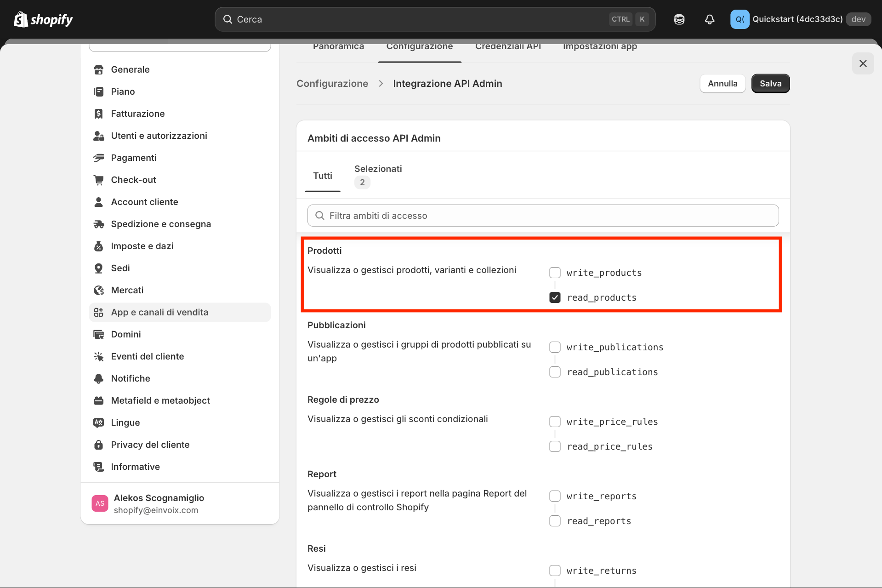Image resolution: width=882 pixels, height=588 pixels.
Task: Click the Shopify logo in top bar
Action: pos(43,19)
